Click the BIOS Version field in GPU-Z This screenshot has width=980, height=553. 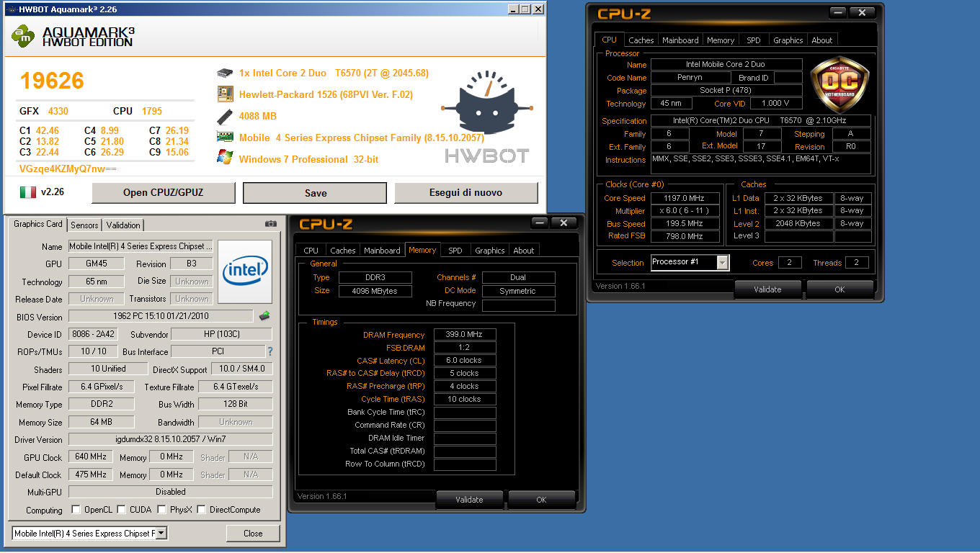(161, 317)
